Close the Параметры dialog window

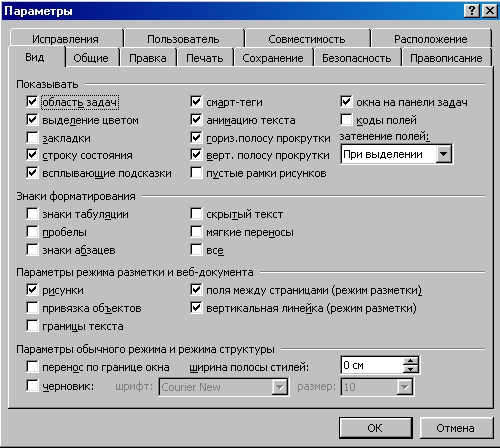click(490, 11)
